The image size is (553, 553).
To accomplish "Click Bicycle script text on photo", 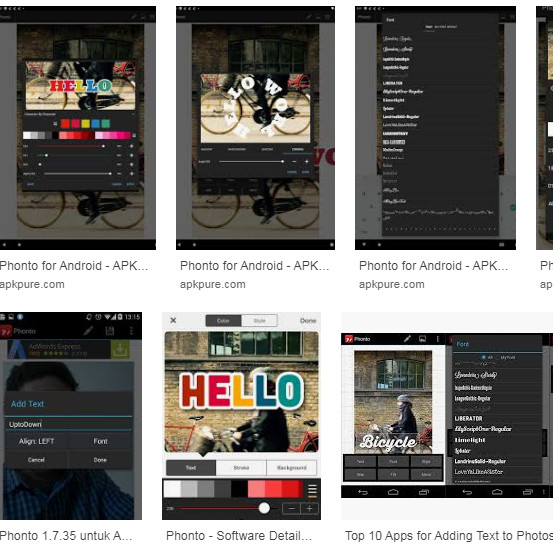I will pyautogui.click(x=388, y=442).
